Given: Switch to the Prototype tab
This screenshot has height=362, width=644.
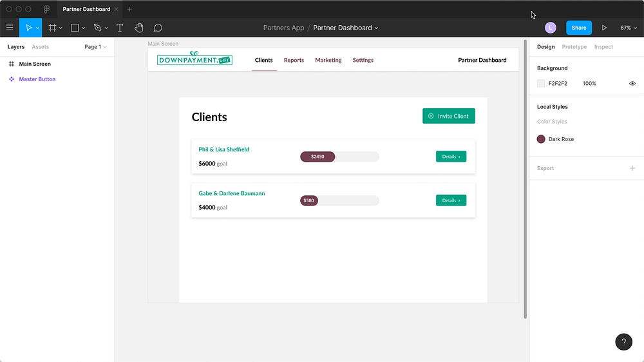Looking at the screenshot, I should point(574,47).
